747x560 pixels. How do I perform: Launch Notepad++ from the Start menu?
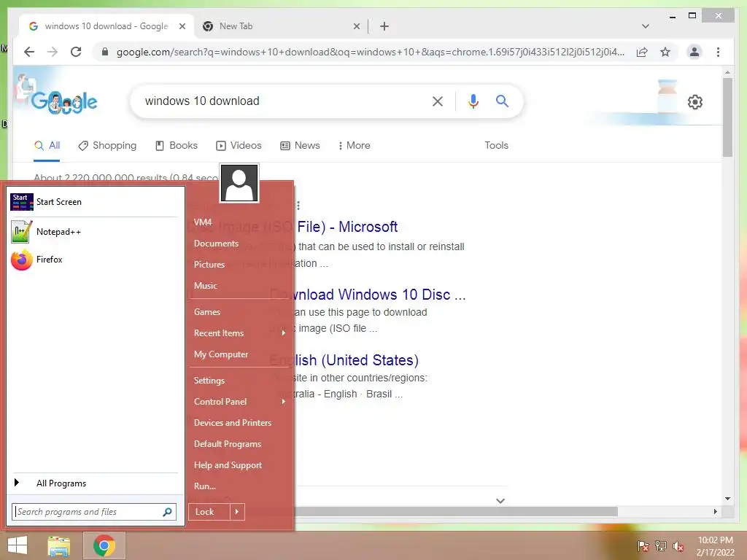[x=94, y=232]
